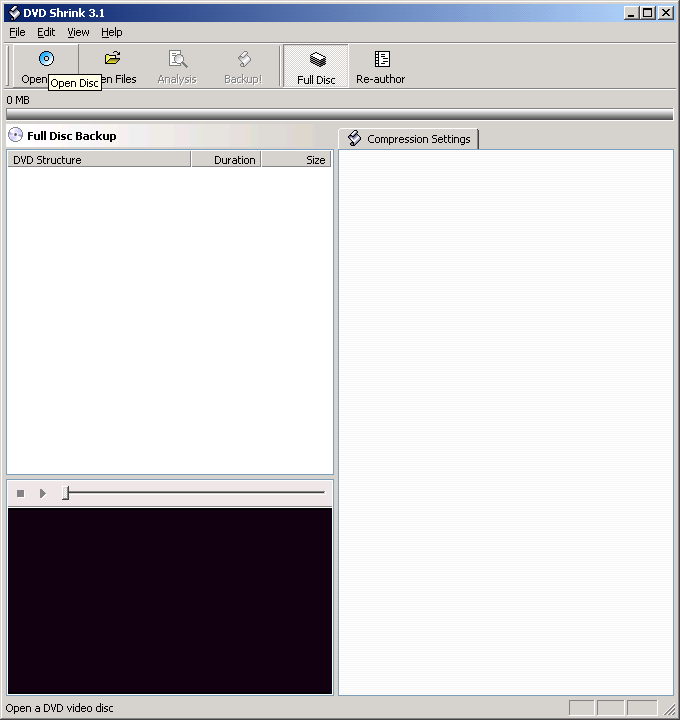The width and height of the screenshot is (680, 720).
Task: Click the Size column header
Action: (x=297, y=160)
